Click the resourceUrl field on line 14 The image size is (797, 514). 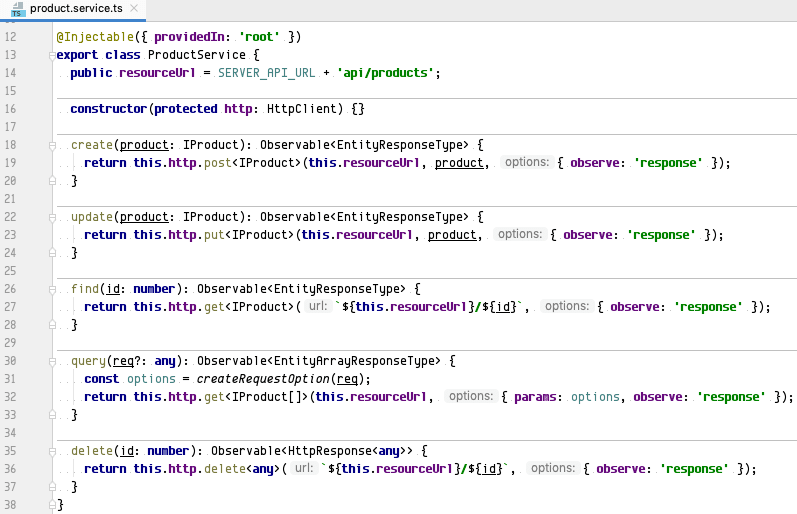[x=157, y=73]
